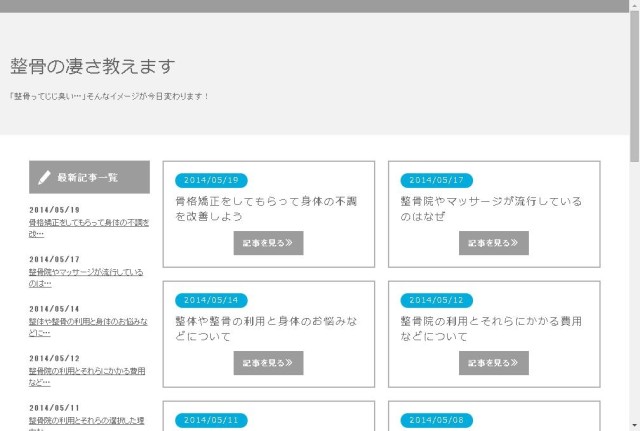Click 記事を見る button on 2014/05/17 card
This screenshot has height=431, width=640.
pos(494,243)
